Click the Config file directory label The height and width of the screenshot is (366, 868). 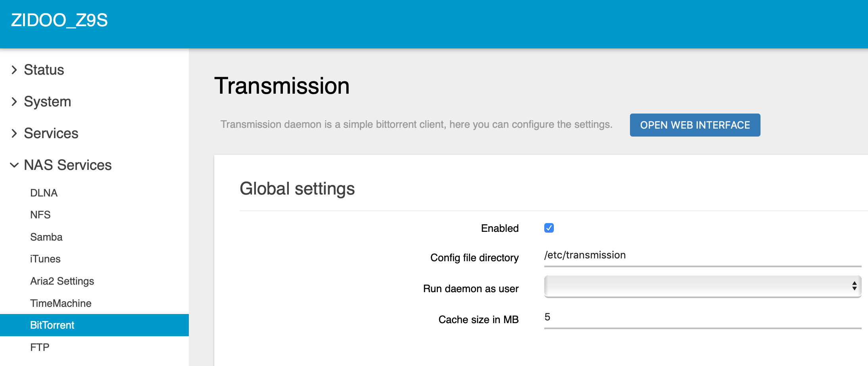tap(474, 258)
